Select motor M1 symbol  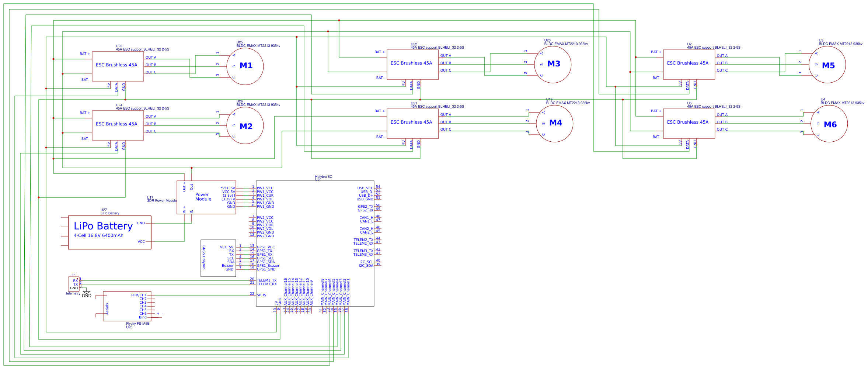pyautogui.click(x=245, y=66)
